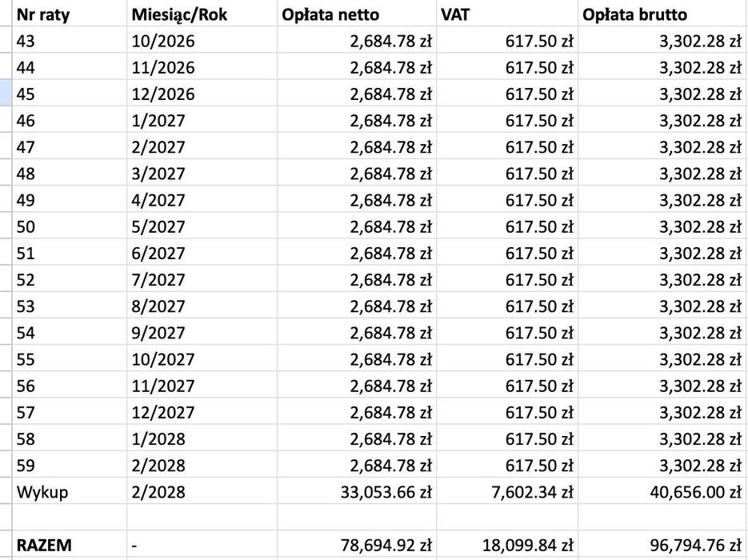This screenshot has height=560, width=748.
Task: Select the cell with installment number 43
Action: 69,41
